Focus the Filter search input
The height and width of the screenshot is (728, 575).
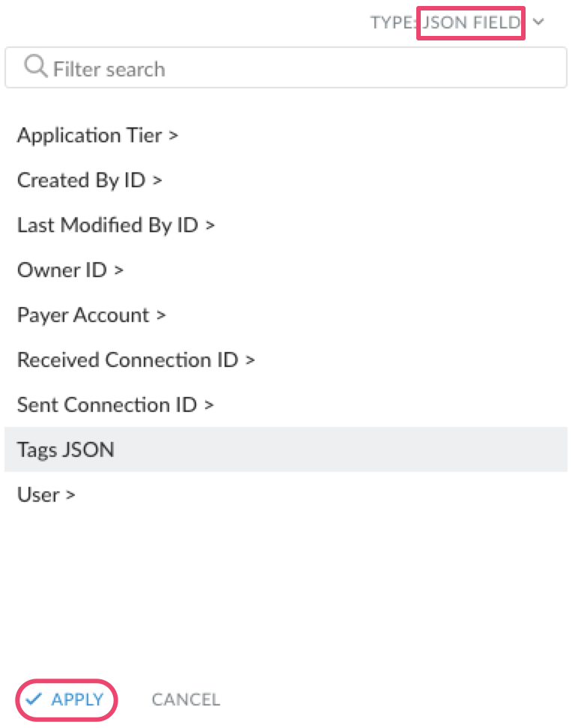click(x=286, y=67)
